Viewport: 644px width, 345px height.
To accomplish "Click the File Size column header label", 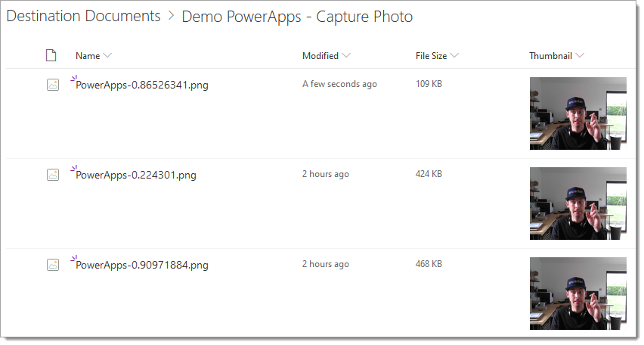I will (431, 55).
